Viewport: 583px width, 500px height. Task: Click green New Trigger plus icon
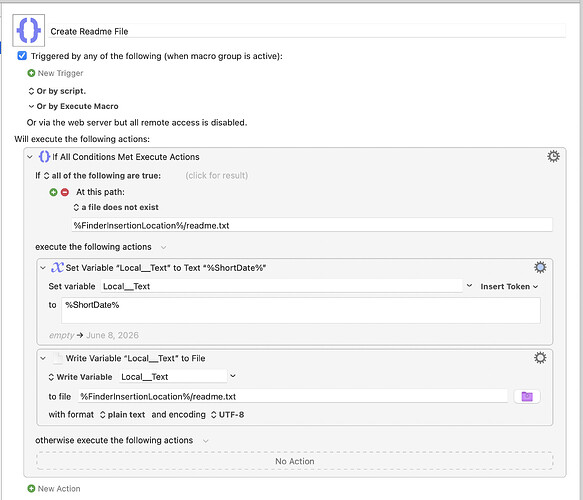coord(31,73)
